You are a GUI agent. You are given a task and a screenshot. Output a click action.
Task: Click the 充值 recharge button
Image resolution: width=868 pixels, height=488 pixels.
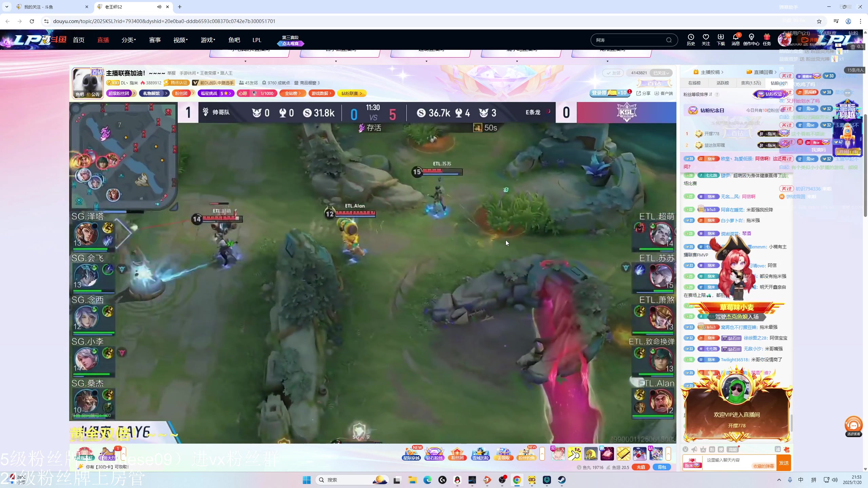coord(640,467)
